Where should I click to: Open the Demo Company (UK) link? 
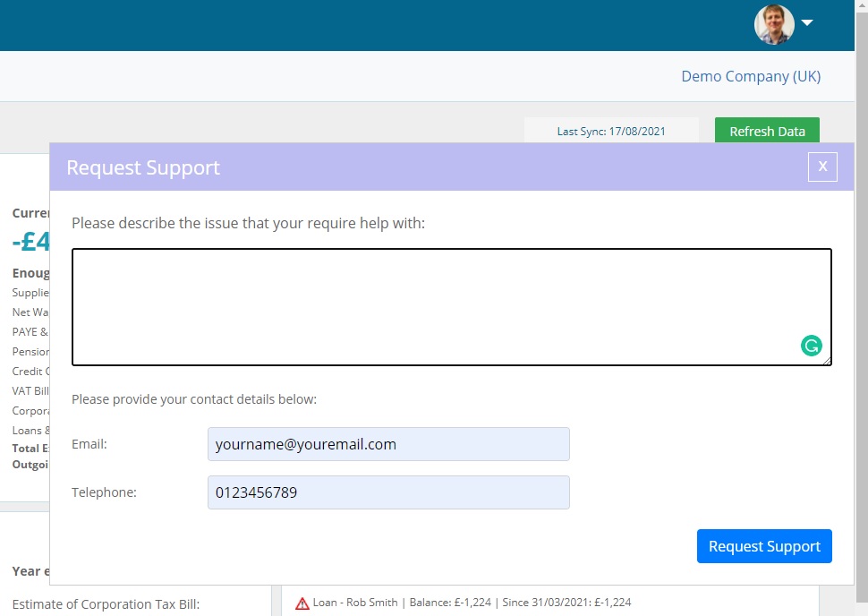(751, 76)
